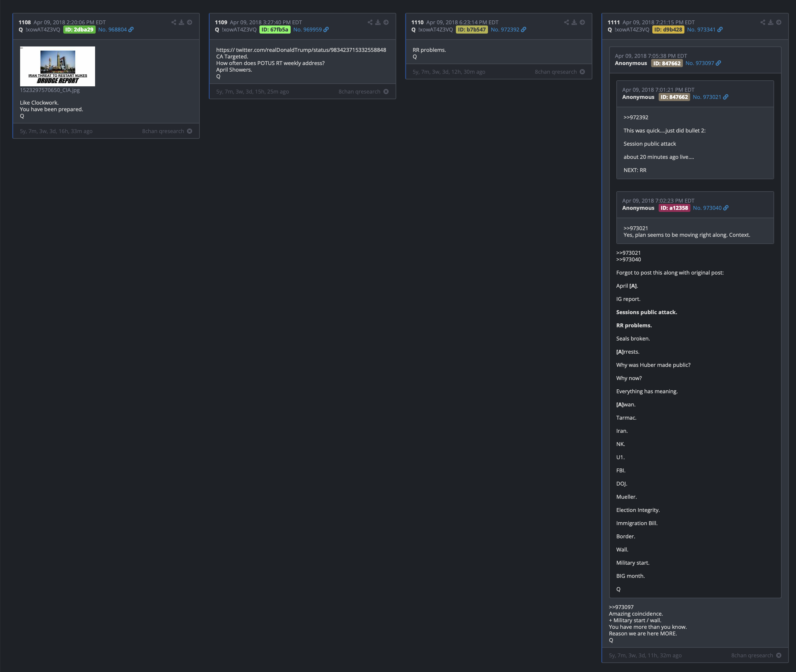Open post number link No. 969959
This screenshot has height=672, width=796.
(308, 30)
